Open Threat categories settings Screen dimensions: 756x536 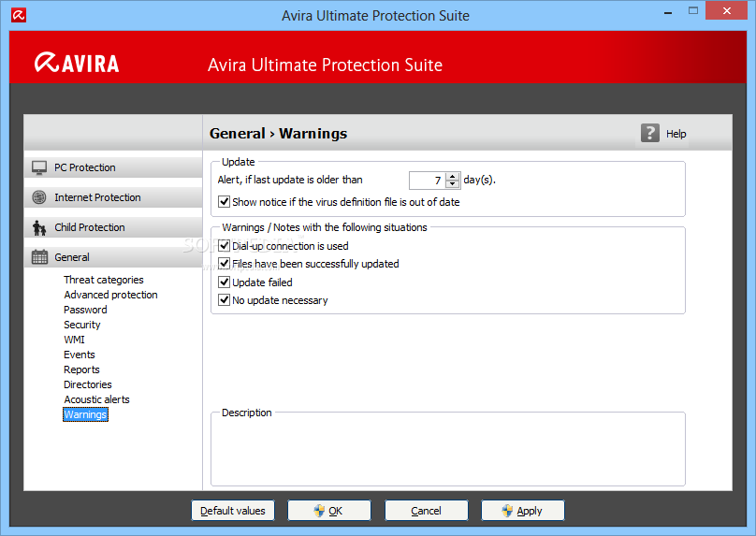tap(104, 280)
